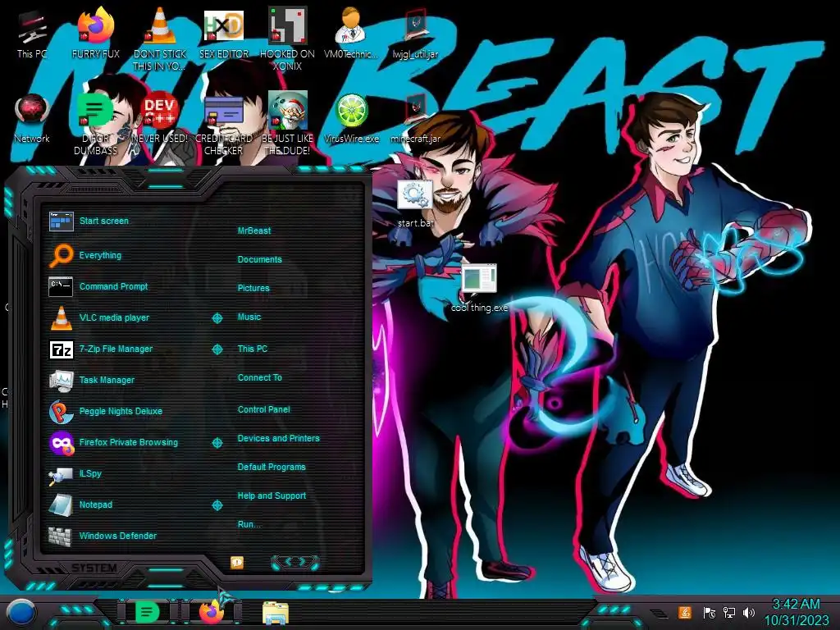Image resolution: width=840 pixels, height=630 pixels.
Task: Launch FURRY FUX Firefox desktop shortcut
Action: [95, 33]
